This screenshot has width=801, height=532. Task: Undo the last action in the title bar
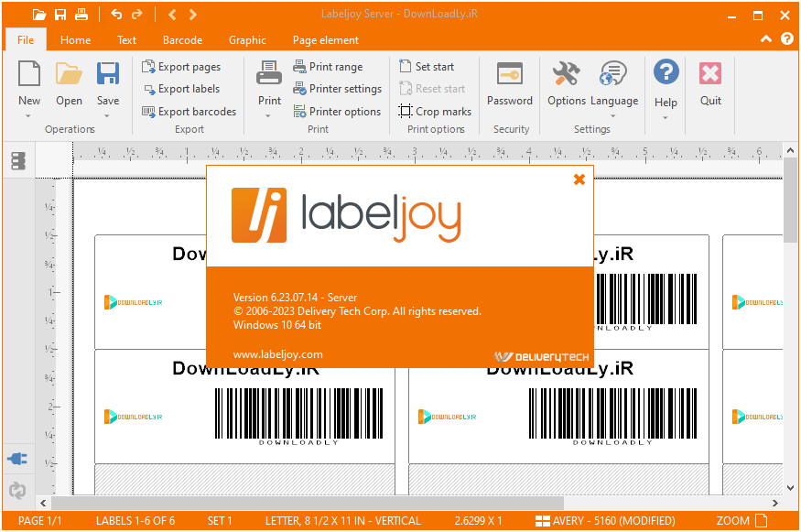click(116, 15)
